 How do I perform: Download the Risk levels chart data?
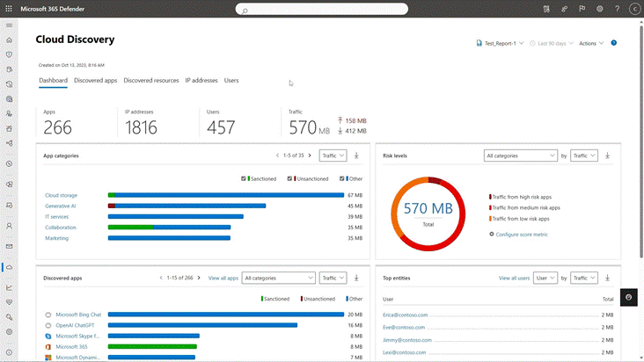coord(608,156)
